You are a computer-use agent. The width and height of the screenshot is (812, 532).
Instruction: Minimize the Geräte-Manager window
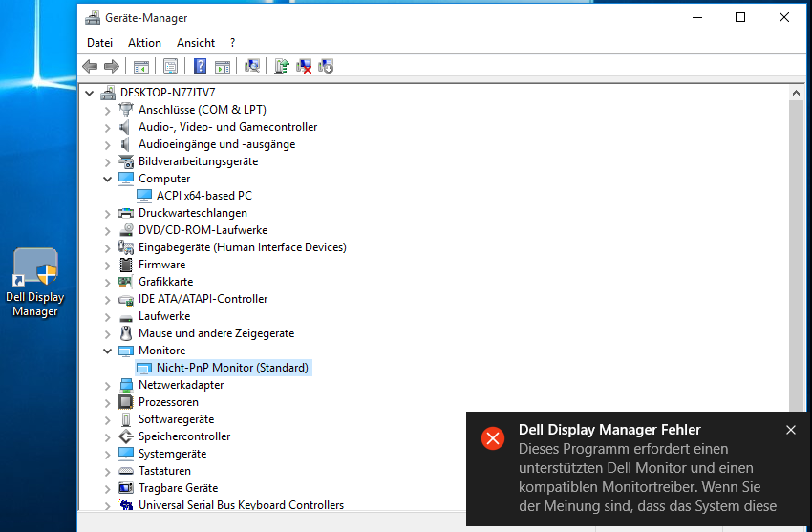pos(697,17)
